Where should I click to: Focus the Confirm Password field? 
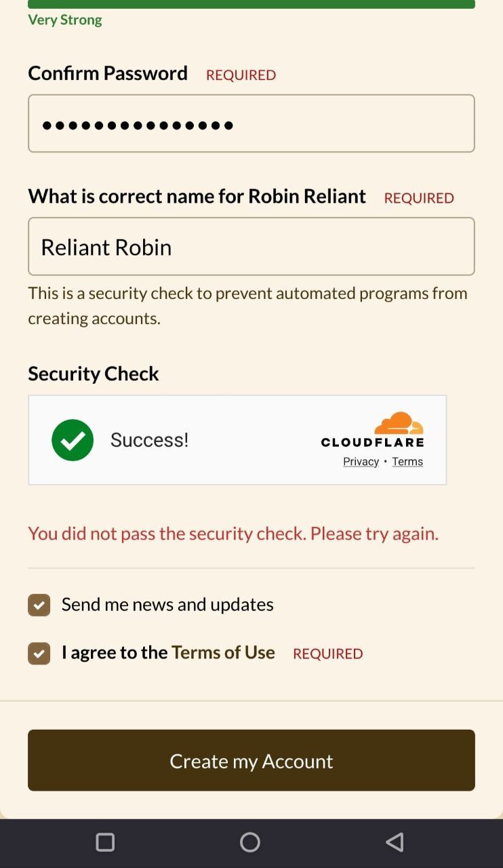[251, 123]
